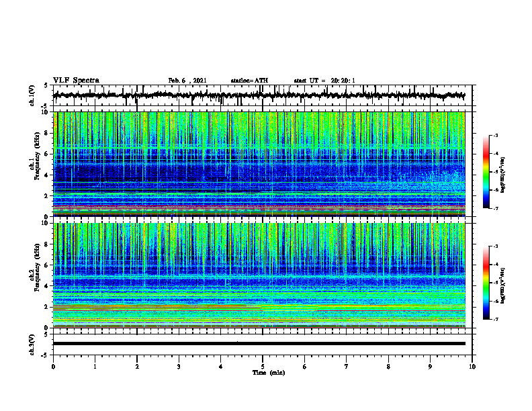This screenshot has width=532, height=411.
Task: Click the "start UT = 20:20: 1" text
Action: [324, 81]
